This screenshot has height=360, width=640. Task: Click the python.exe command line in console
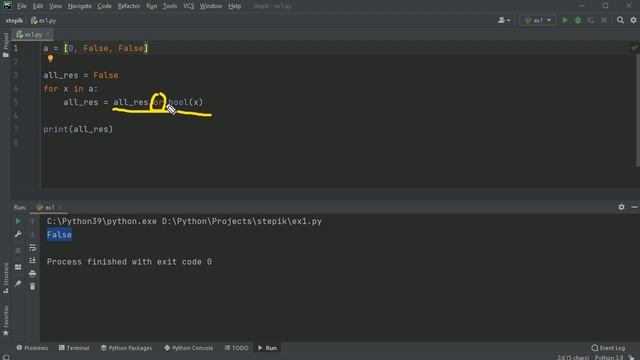pyautogui.click(x=184, y=221)
